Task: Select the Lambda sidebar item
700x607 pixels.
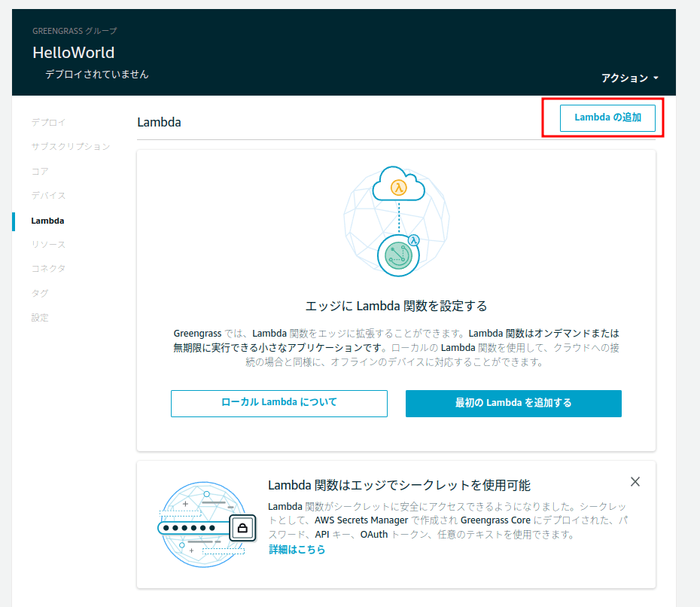Action: (47, 221)
